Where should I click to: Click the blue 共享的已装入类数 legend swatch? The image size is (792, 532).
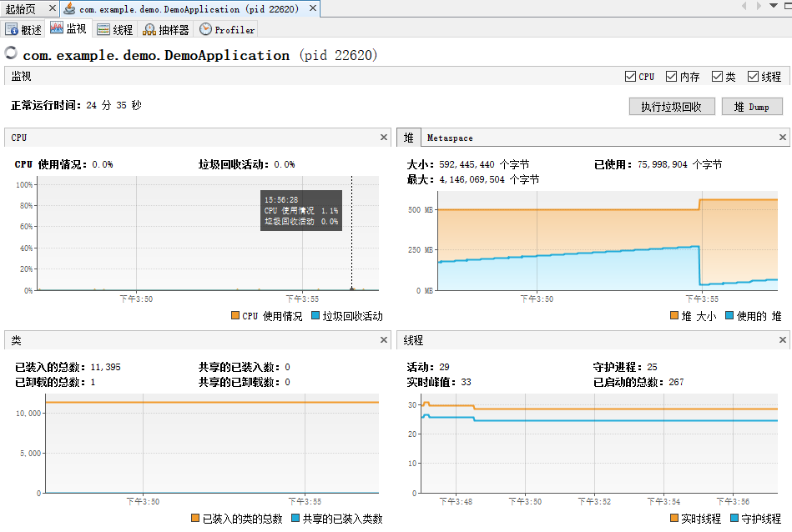point(295,518)
